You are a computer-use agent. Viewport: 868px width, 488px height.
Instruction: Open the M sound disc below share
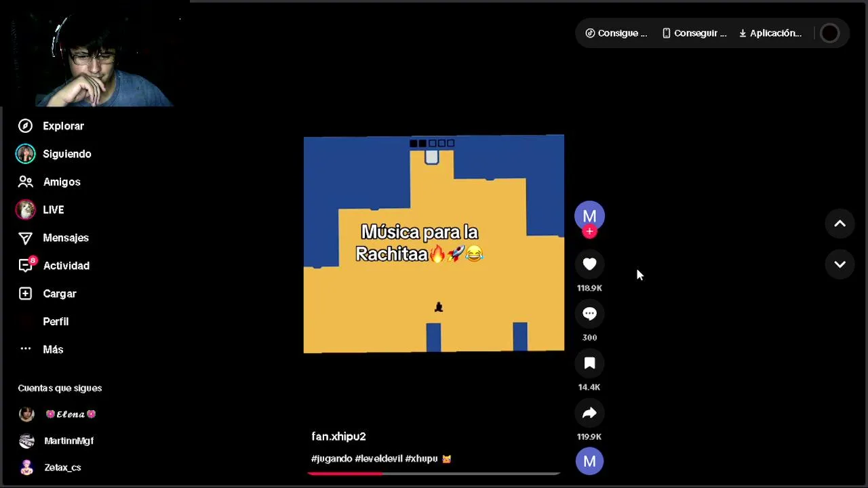589,462
